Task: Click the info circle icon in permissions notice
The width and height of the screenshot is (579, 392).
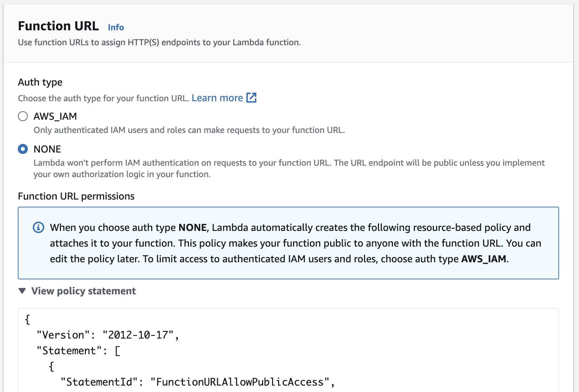Action: coord(39,227)
